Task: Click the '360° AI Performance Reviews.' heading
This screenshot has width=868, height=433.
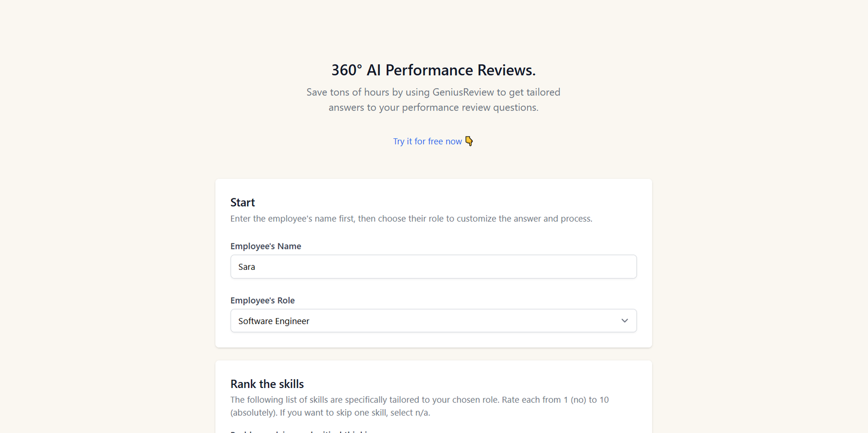Action: (x=433, y=70)
